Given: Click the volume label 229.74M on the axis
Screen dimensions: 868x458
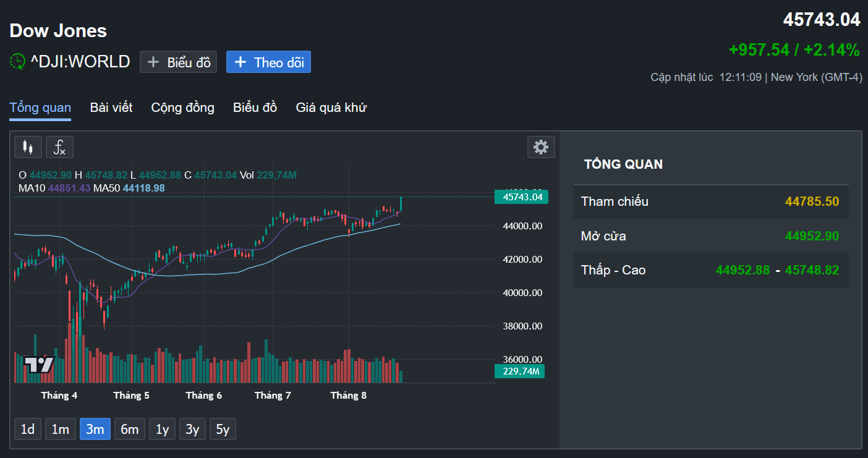Looking at the screenshot, I should click(519, 371).
